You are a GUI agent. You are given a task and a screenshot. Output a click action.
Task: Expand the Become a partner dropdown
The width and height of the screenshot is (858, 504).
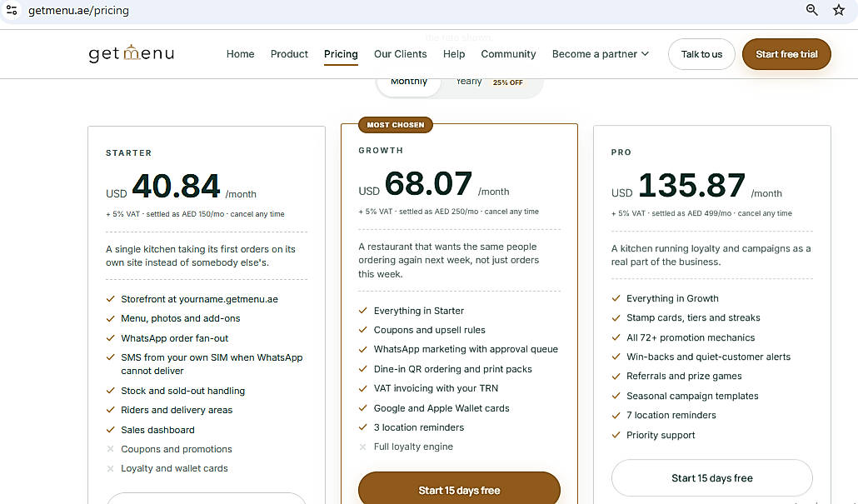pyautogui.click(x=601, y=53)
